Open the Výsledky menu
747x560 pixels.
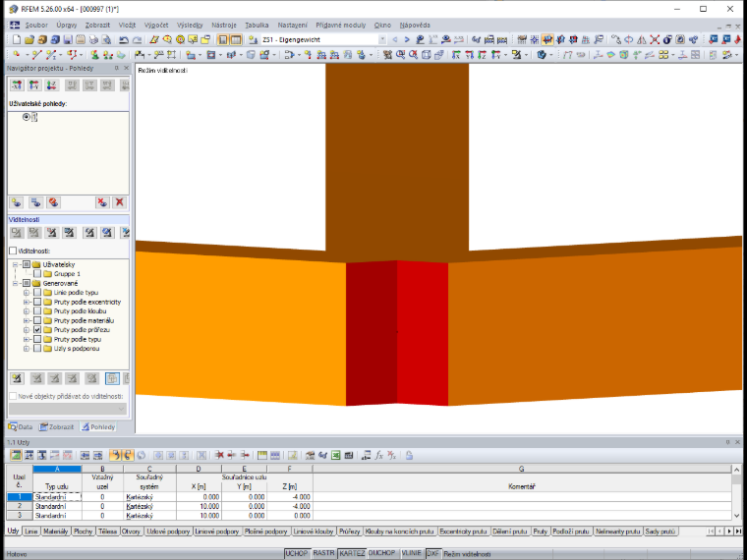(190, 26)
